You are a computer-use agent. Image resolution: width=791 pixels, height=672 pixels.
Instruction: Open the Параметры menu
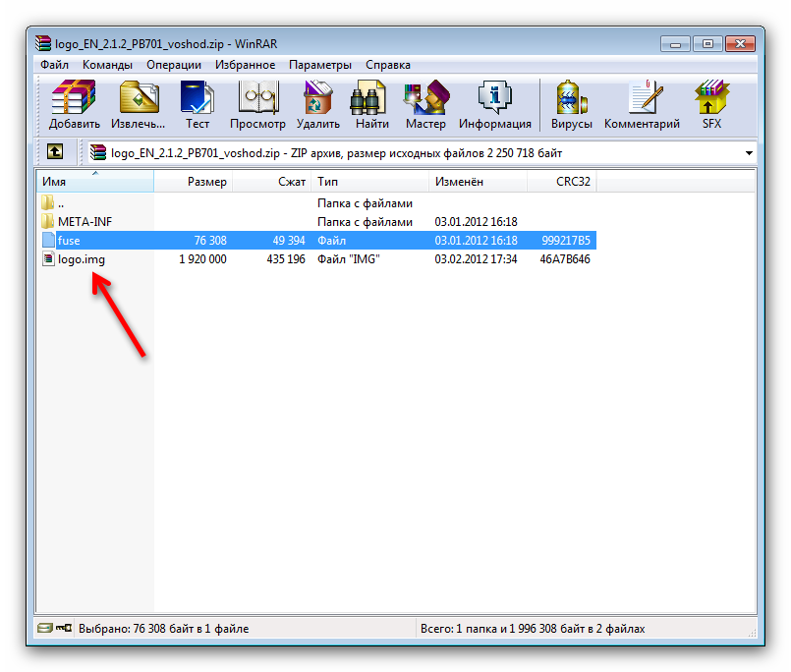pyautogui.click(x=319, y=65)
